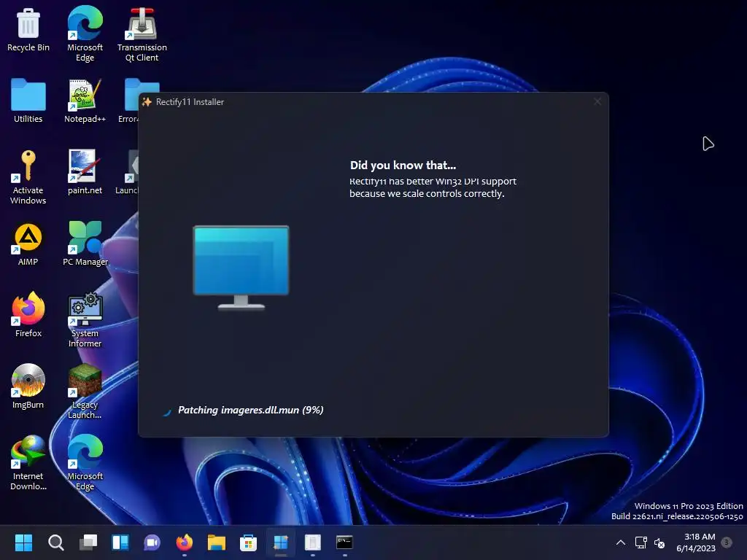
Task: Switch to the Rectify11 installer taskbar button
Action: click(281, 542)
